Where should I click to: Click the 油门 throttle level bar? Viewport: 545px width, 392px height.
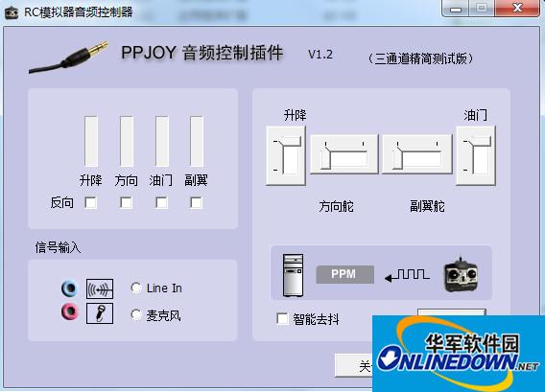pyautogui.click(x=162, y=141)
